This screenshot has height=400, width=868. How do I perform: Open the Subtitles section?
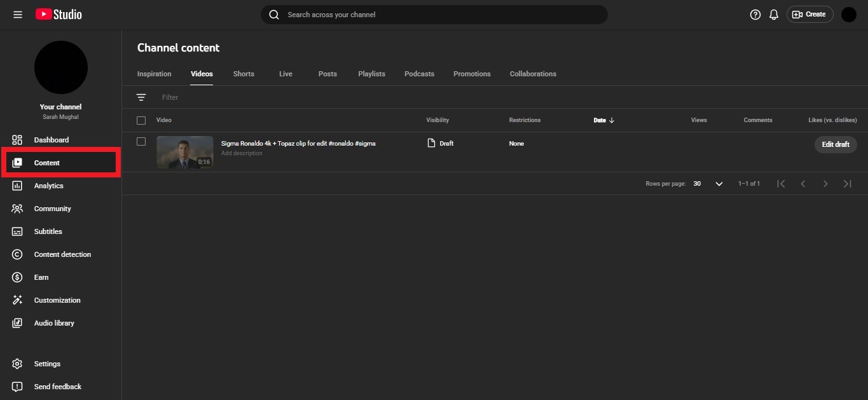[x=46, y=231]
